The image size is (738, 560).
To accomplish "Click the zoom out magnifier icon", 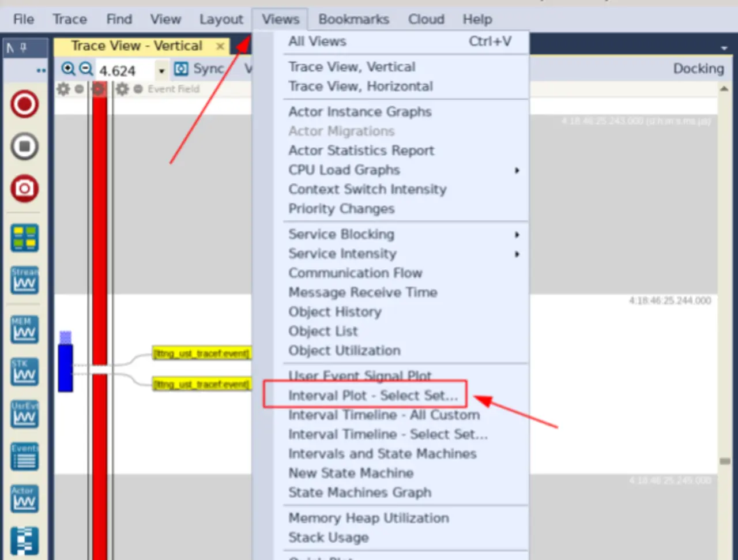I will [x=86, y=69].
